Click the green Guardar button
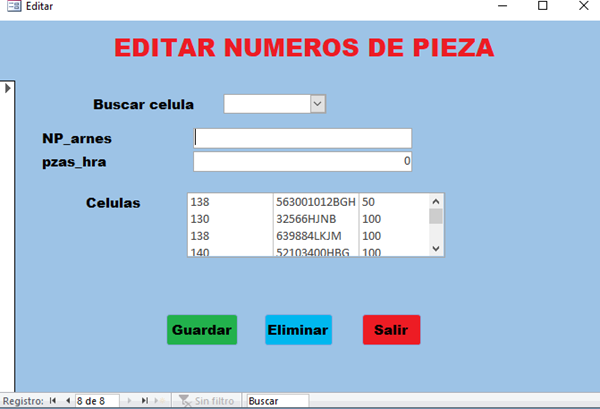 point(202,330)
